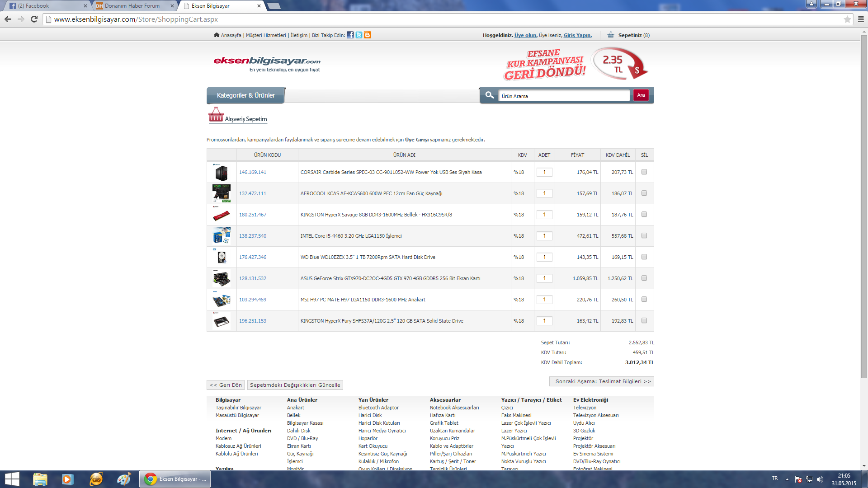Open product code 146.169.141 link

pos(253,172)
